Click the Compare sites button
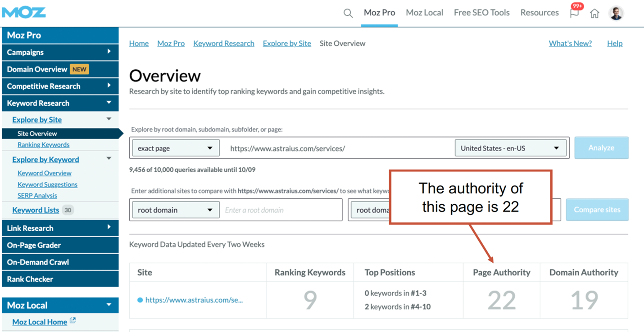Image resolution: width=644 pixels, height=332 pixels. (x=597, y=210)
